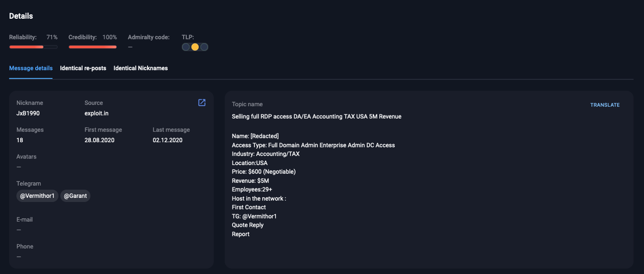Go to the Identical Nicknames tab

[x=141, y=68]
